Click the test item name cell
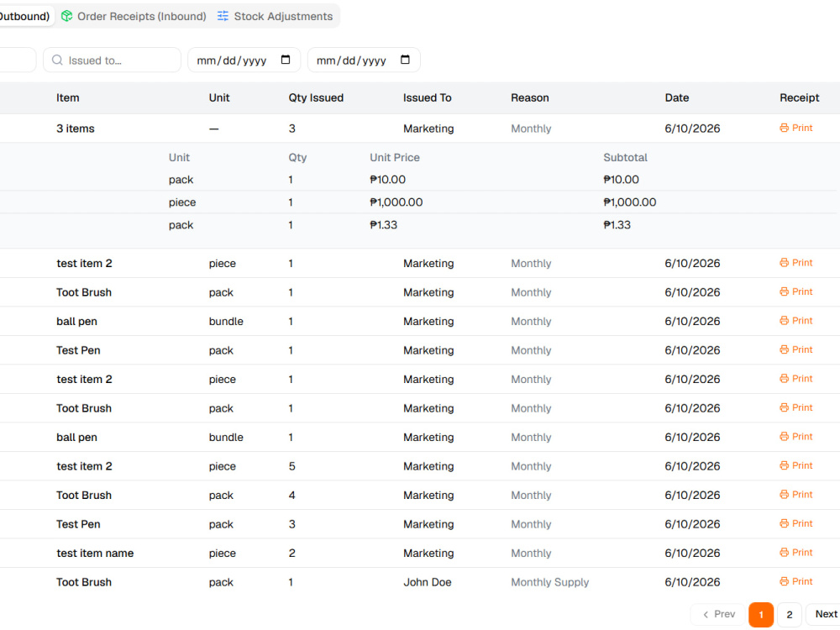This screenshot has width=840, height=630. [96, 554]
